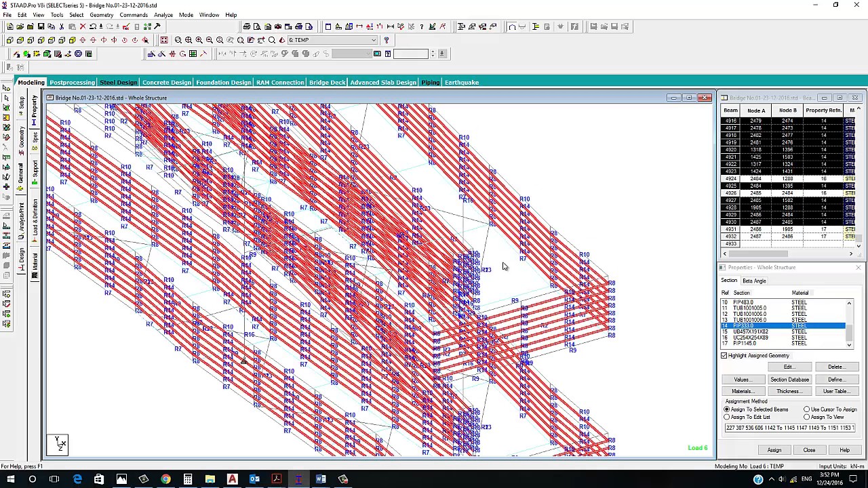Click the Print icon
868x488 pixels.
[x=247, y=26]
